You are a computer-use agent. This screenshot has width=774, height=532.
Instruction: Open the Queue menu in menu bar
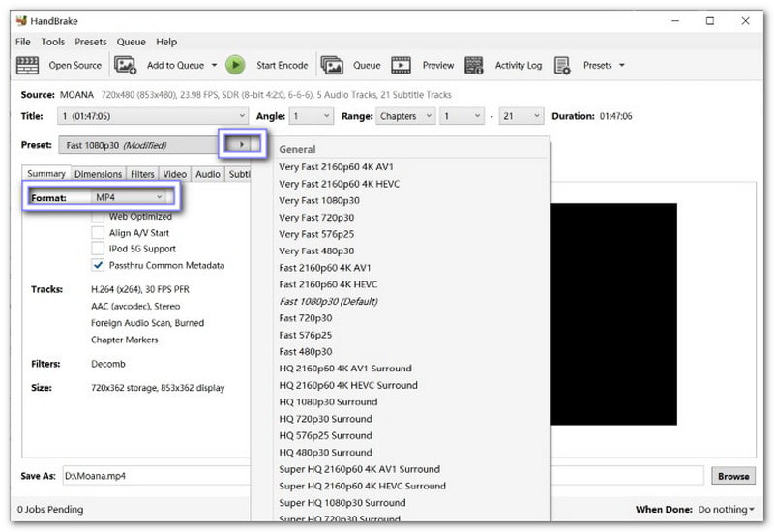pos(131,42)
